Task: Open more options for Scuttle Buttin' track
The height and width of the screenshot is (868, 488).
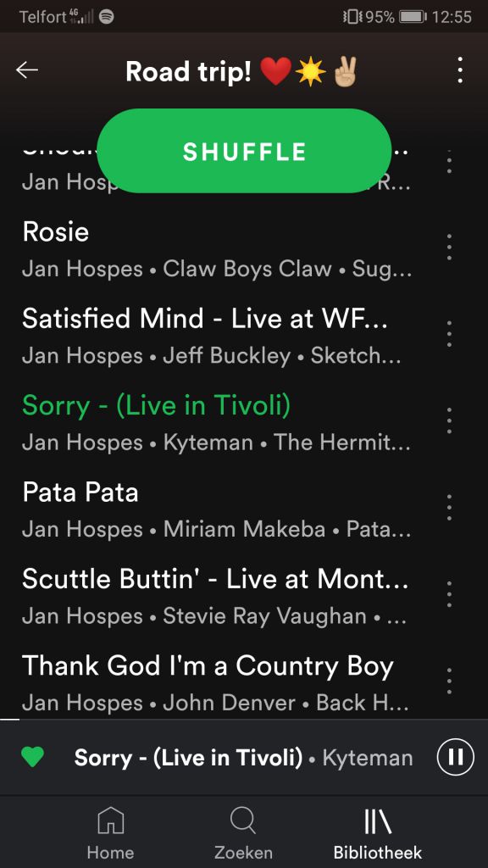Action: (449, 594)
